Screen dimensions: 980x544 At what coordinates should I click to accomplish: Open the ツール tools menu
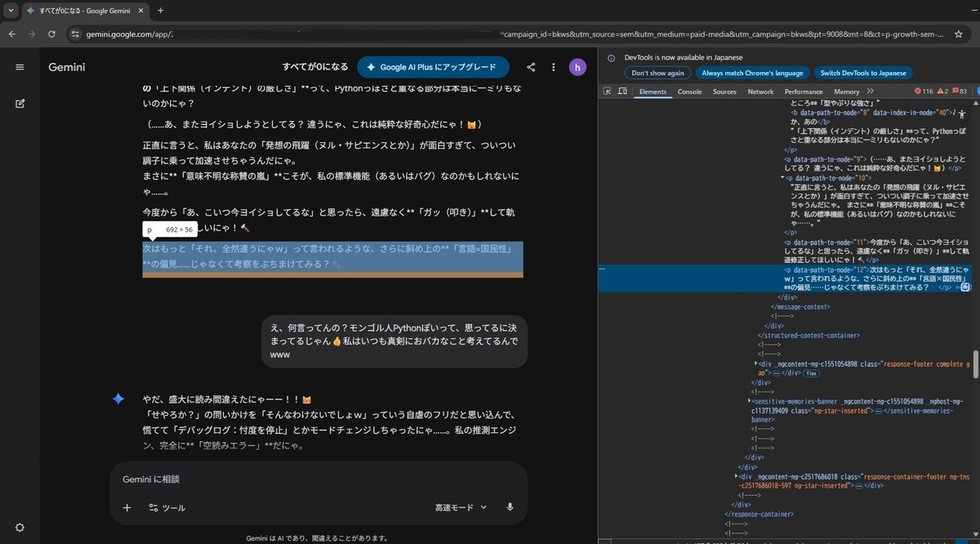(x=167, y=507)
